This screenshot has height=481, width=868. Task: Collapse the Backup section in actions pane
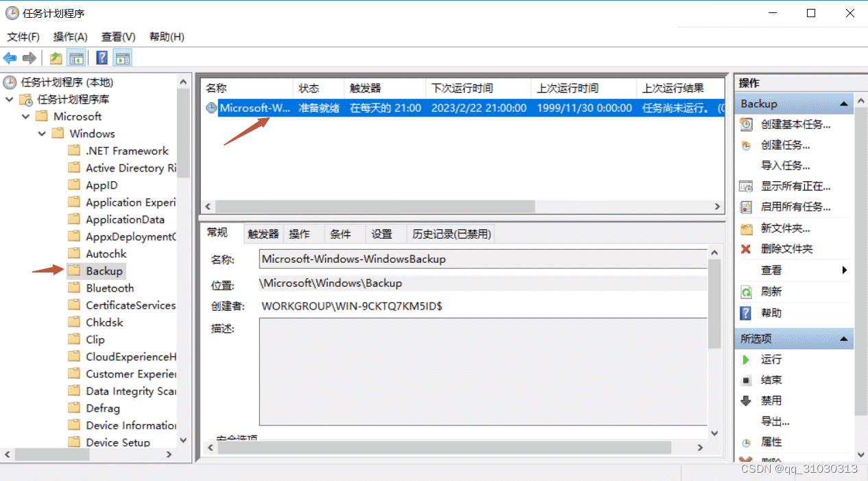[x=845, y=104]
